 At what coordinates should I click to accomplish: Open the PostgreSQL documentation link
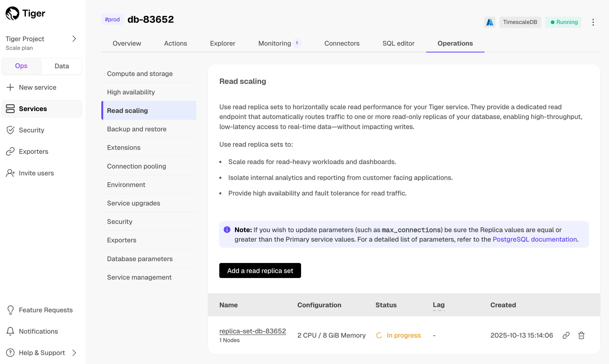(535, 239)
